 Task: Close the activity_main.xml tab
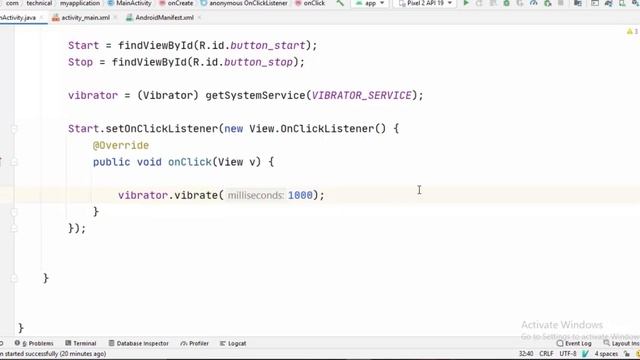click(x=116, y=18)
